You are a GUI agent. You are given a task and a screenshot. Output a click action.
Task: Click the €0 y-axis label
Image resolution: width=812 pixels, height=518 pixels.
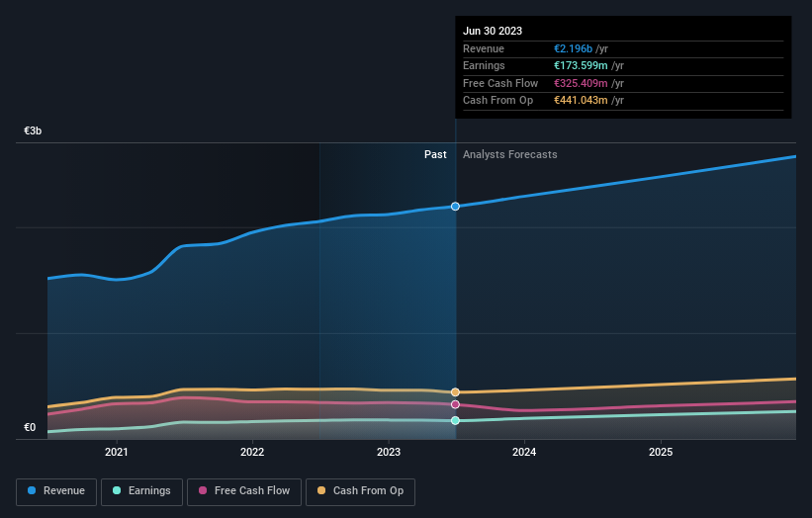click(30, 427)
